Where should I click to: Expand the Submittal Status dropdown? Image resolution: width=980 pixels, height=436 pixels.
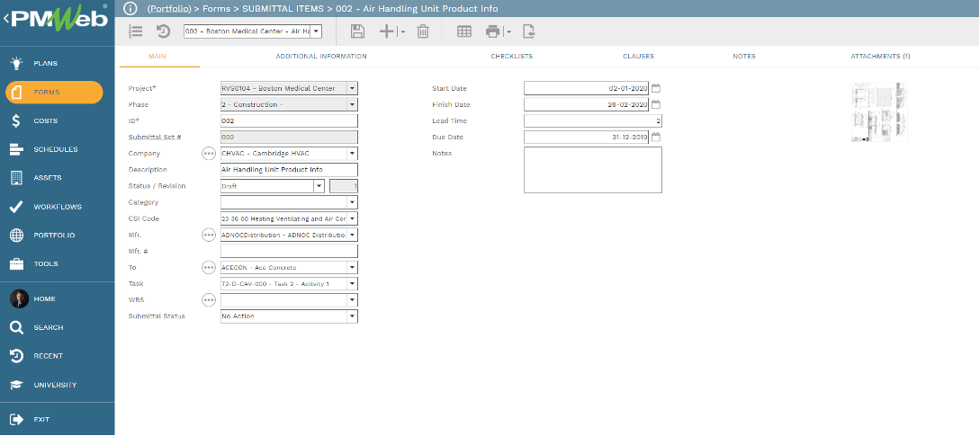(353, 316)
